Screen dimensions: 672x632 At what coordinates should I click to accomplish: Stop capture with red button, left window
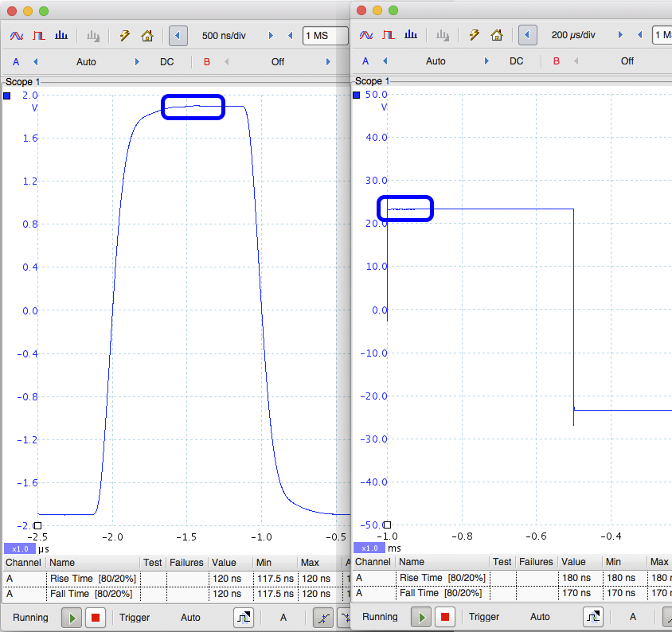95,618
